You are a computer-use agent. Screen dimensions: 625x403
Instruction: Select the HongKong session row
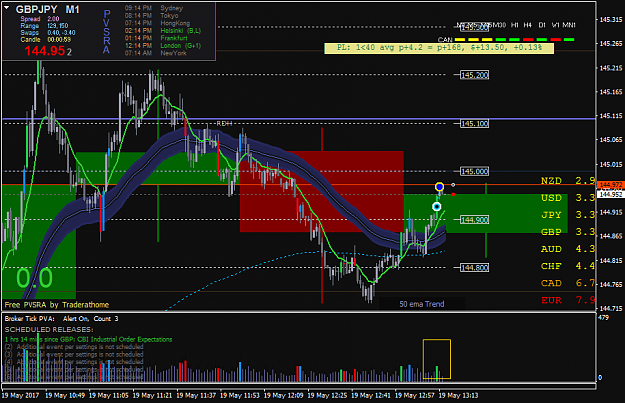click(157, 23)
